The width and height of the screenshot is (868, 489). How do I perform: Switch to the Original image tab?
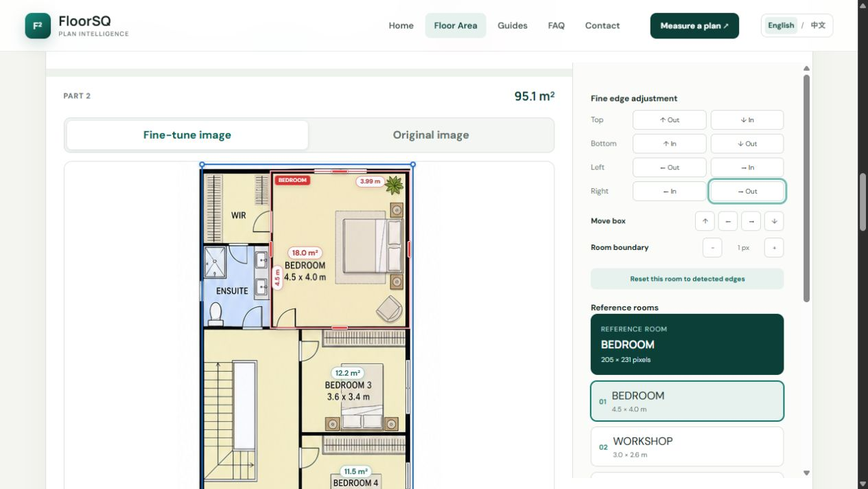pyautogui.click(x=431, y=135)
